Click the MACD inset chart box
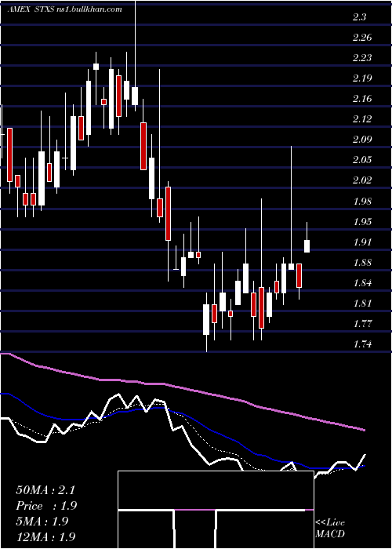The height and width of the screenshot is (549, 392). pyautogui.click(x=216, y=510)
